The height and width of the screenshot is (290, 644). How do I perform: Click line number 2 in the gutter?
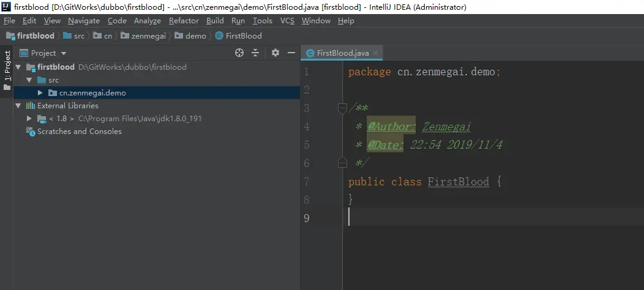click(307, 90)
